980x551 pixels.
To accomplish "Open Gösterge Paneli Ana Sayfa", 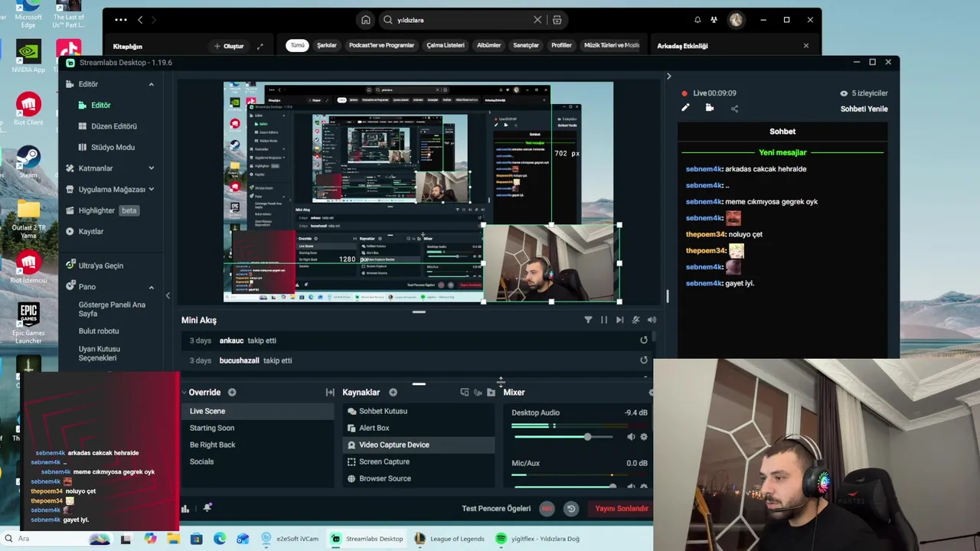I will click(112, 309).
